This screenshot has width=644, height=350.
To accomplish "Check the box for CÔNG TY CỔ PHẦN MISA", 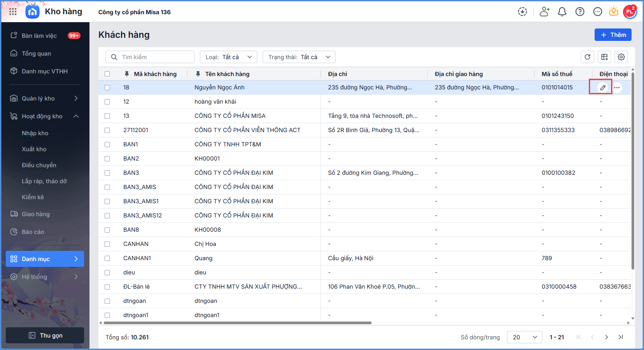I will pos(107,116).
